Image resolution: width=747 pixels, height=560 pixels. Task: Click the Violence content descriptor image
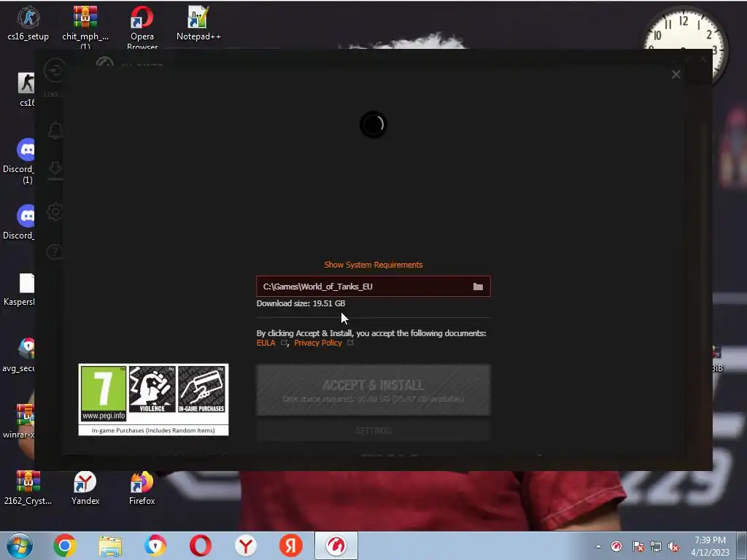click(x=152, y=389)
